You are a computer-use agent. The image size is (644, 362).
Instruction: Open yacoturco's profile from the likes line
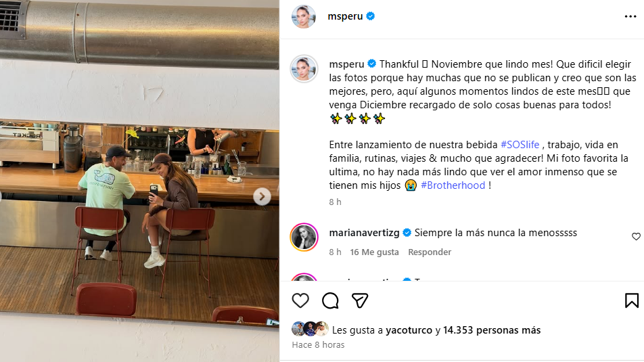[409, 330]
